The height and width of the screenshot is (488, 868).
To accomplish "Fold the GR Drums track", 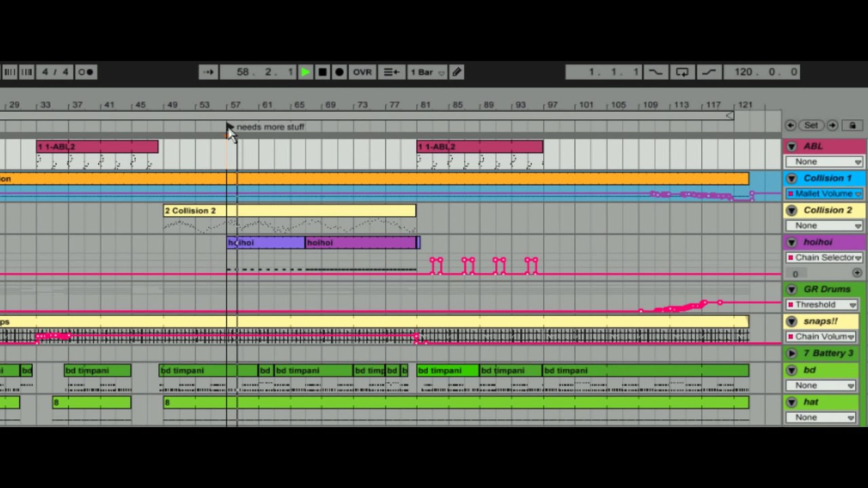I will (x=791, y=289).
